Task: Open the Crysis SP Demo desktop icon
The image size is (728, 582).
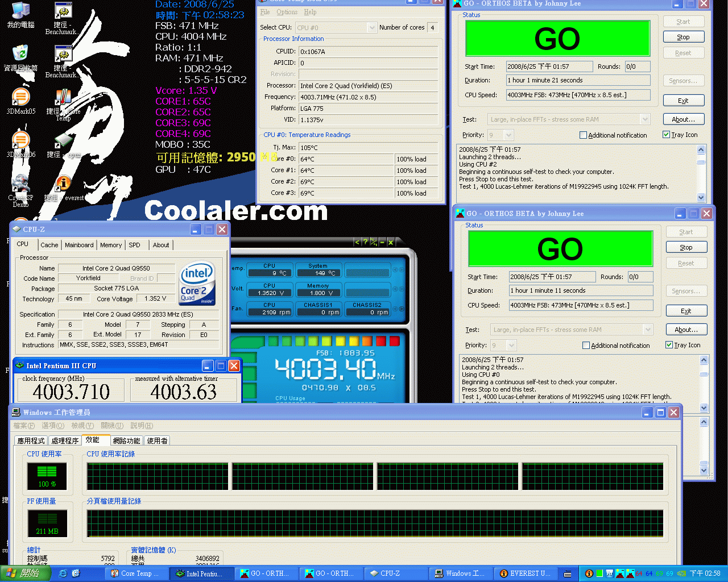Action: 20,190
